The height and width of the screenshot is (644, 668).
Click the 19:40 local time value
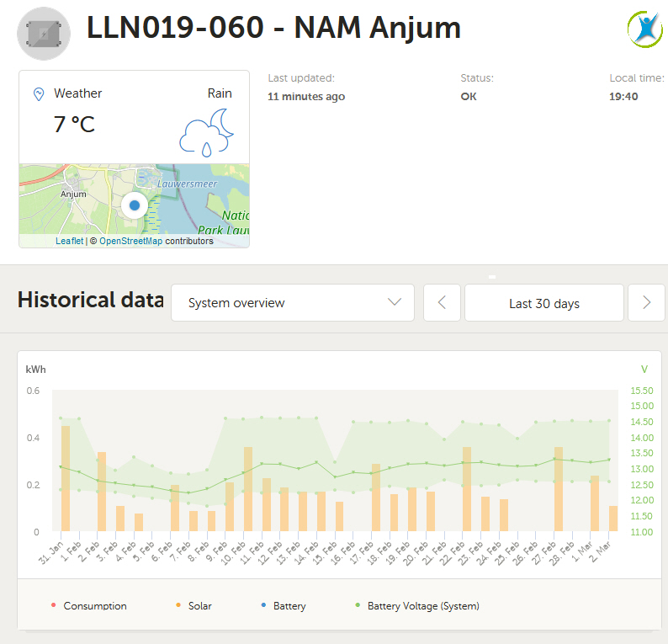tap(623, 96)
